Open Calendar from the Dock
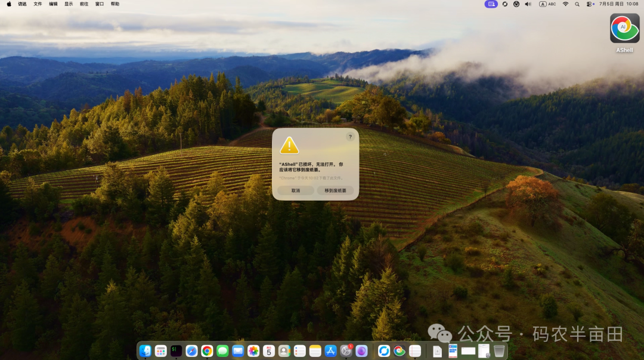The image size is (644, 360). (x=268, y=351)
